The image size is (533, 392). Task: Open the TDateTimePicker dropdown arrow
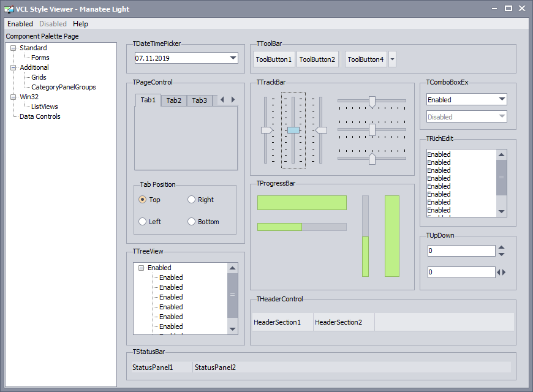point(233,58)
